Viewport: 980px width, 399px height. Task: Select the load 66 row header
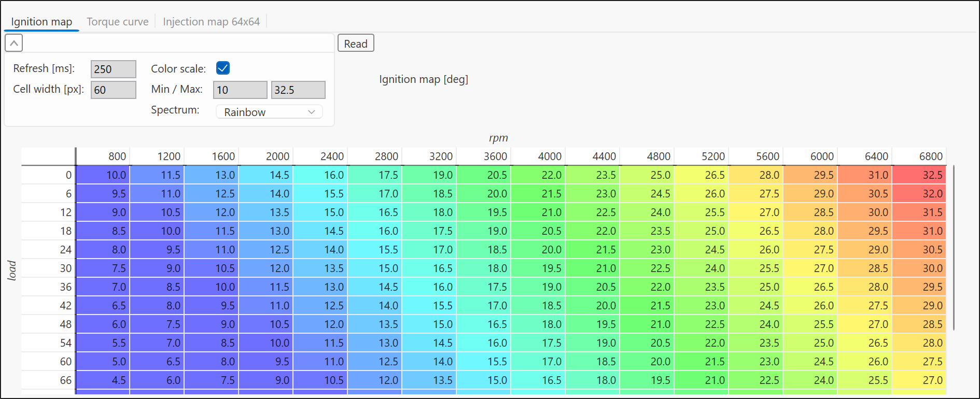(x=48, y=380)
